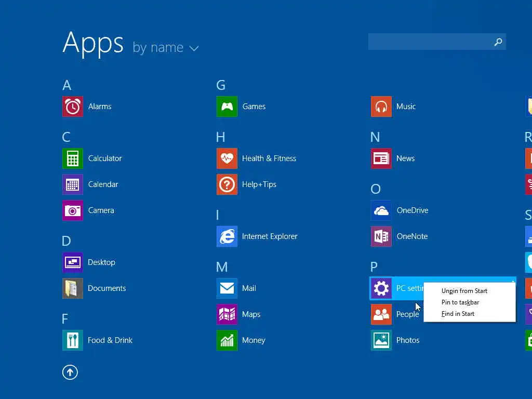Viewport: 532px width, 399px height.
Task: Click the letter P group header
Action: click(x=374, y=267)
